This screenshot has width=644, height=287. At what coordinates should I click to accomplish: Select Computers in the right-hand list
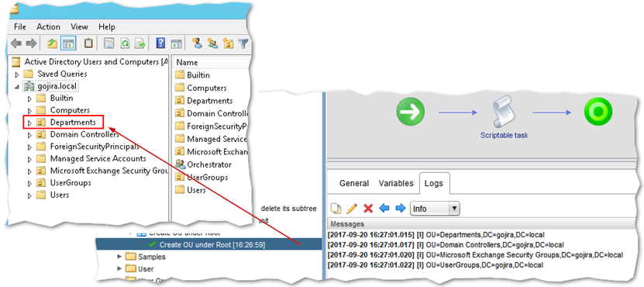click(207, 88)
